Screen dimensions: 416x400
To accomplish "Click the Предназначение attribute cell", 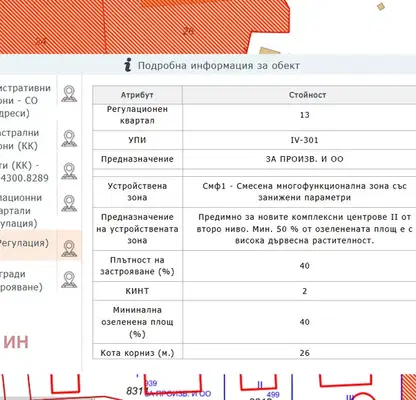I will (137, 159).
